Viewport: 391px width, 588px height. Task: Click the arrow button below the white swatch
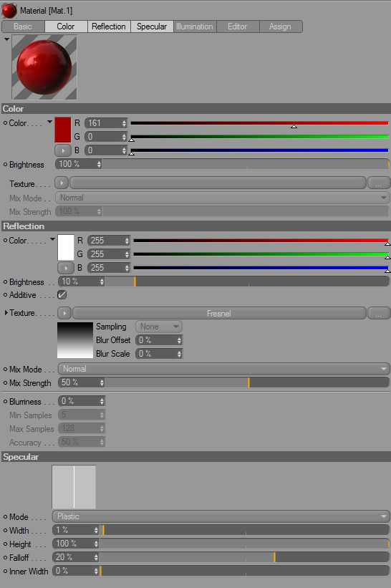pyautogui.click(x=66, y=268)
